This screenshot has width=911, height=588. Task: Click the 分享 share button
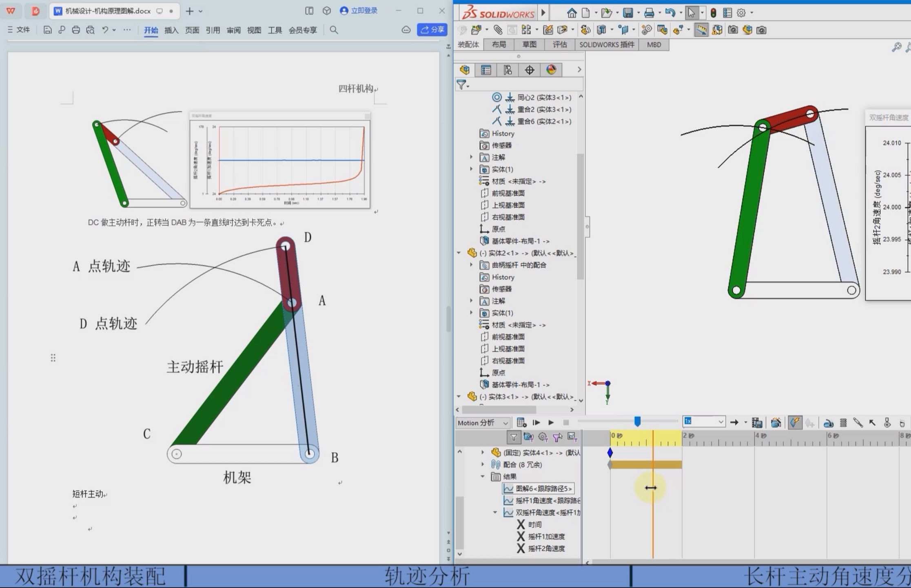point(432,29)
